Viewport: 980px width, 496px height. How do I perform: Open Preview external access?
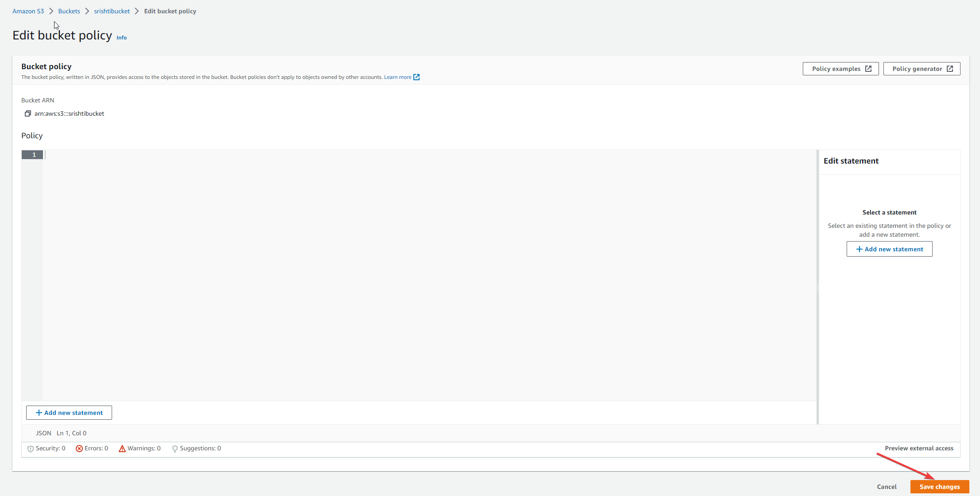tap(919, 449)
